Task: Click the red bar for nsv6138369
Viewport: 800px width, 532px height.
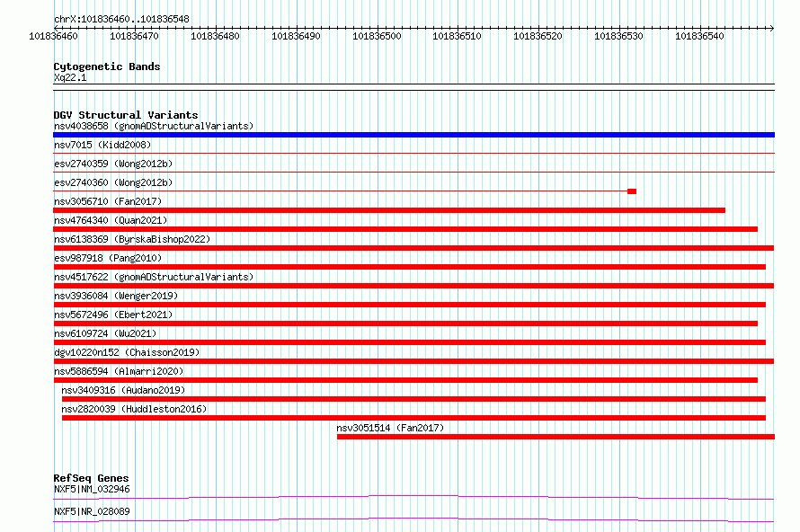Action: (x=413, y=248)
